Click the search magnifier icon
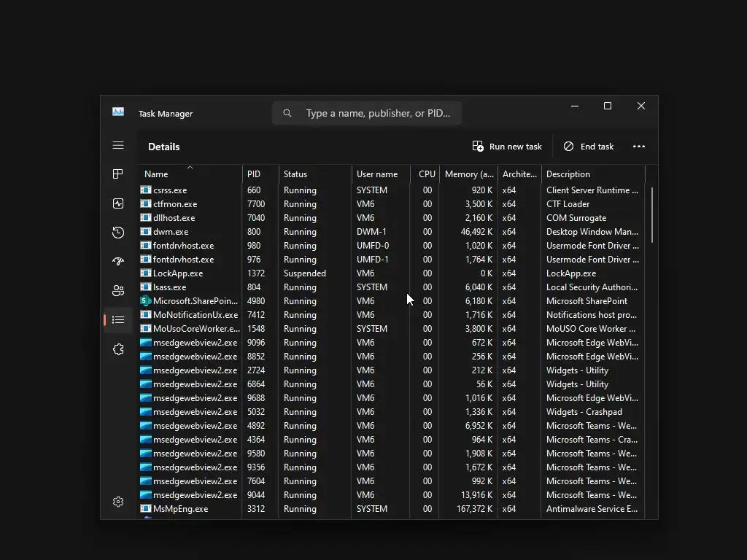Screen dimensions: 747x560 click(287, 113)
